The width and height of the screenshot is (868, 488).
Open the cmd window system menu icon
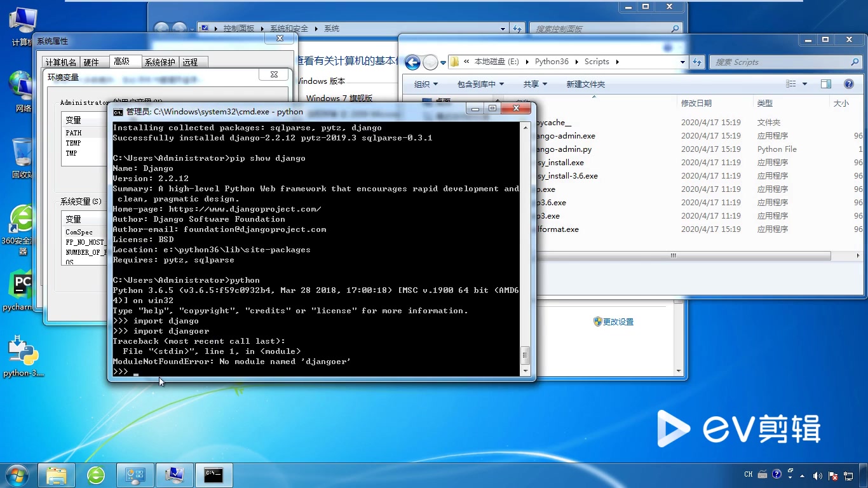[118, 112]
